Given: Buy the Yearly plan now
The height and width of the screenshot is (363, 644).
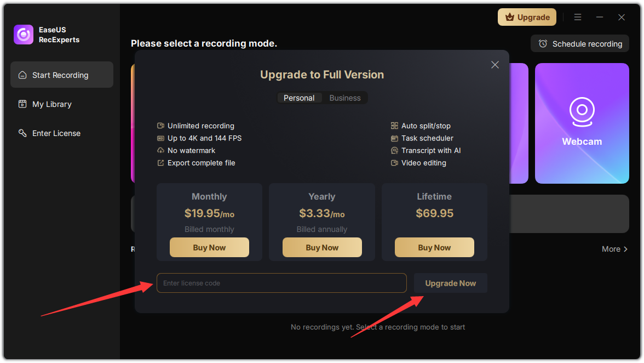Looking at the screenshot, I should click(322, 247).
